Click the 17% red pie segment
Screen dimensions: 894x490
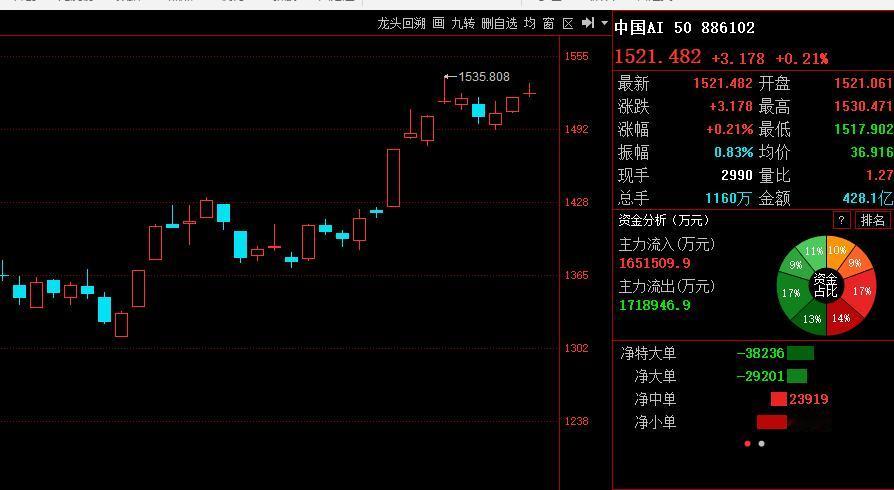(862, 291)
